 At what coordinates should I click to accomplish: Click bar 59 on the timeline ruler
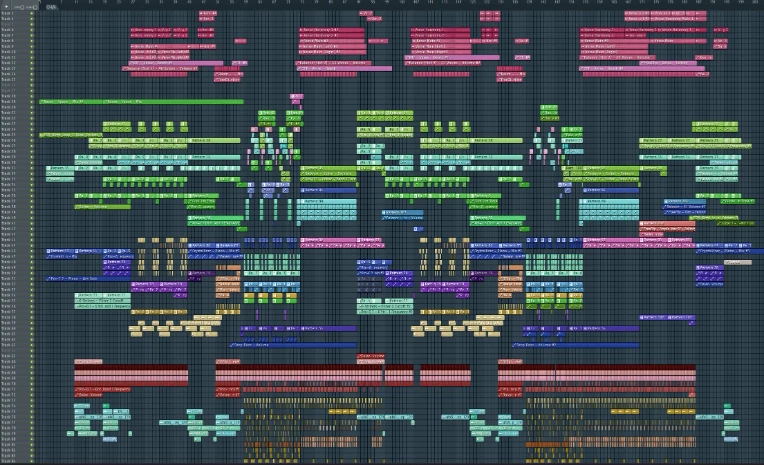pyautogui.click(x=246, y=2)
